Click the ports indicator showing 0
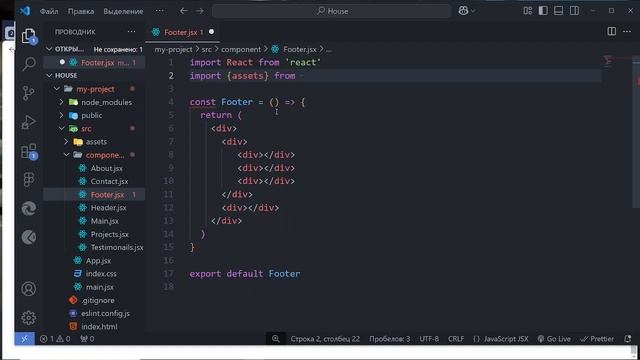This screenshot has height=360, width=640. 87,339
